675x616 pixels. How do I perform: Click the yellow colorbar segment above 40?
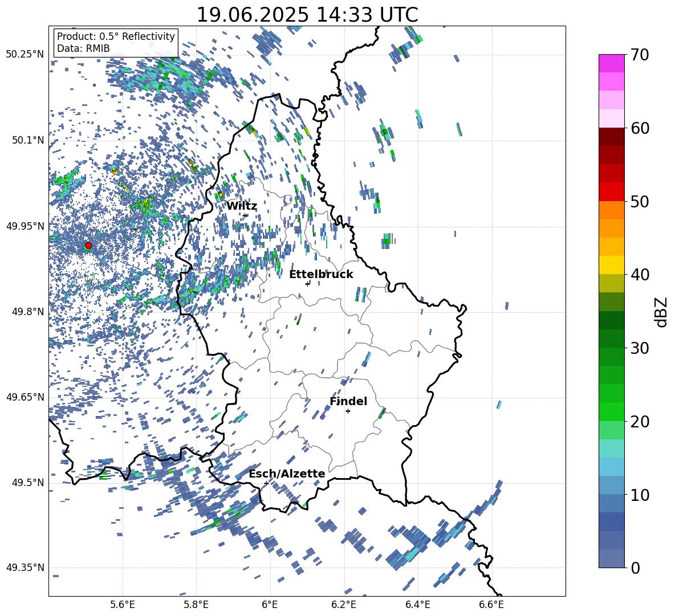[611, 265]
